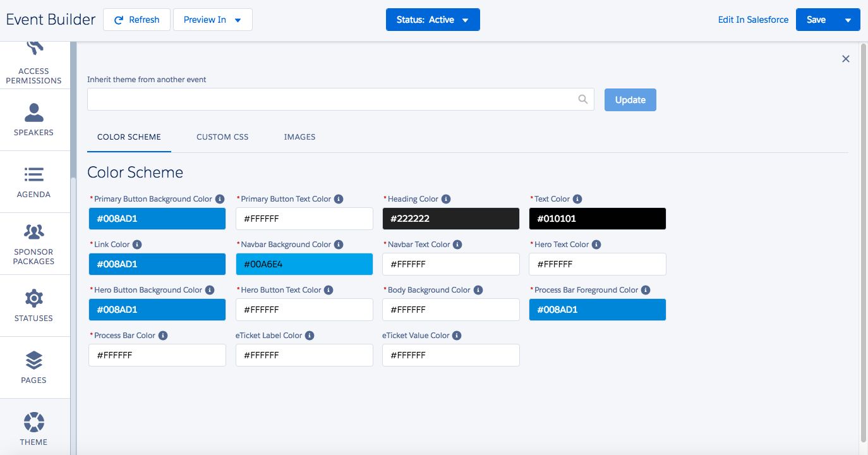Image resolution: width=868 pixels, height=455 pixels.
Task: Show info tooltip for Link Color
Action: [137, 245]
